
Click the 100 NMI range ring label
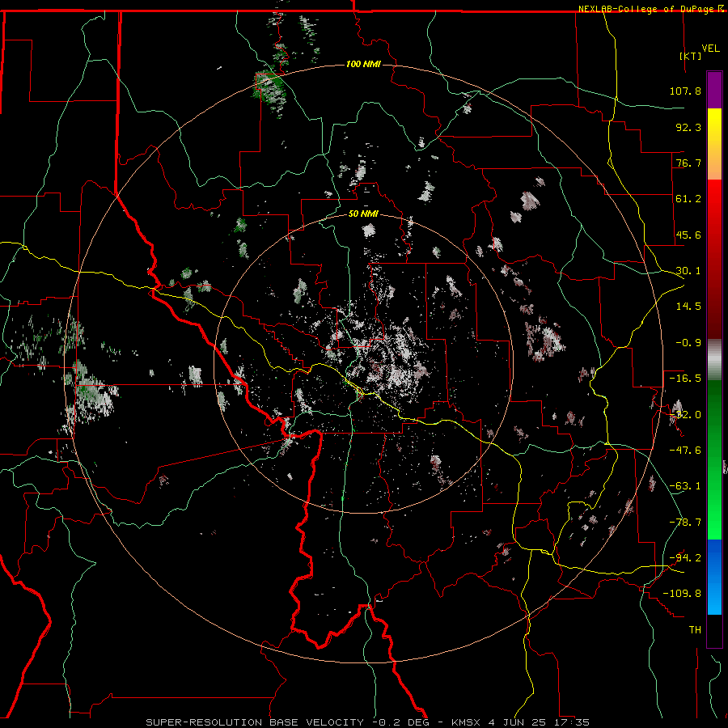pos(363,64)
